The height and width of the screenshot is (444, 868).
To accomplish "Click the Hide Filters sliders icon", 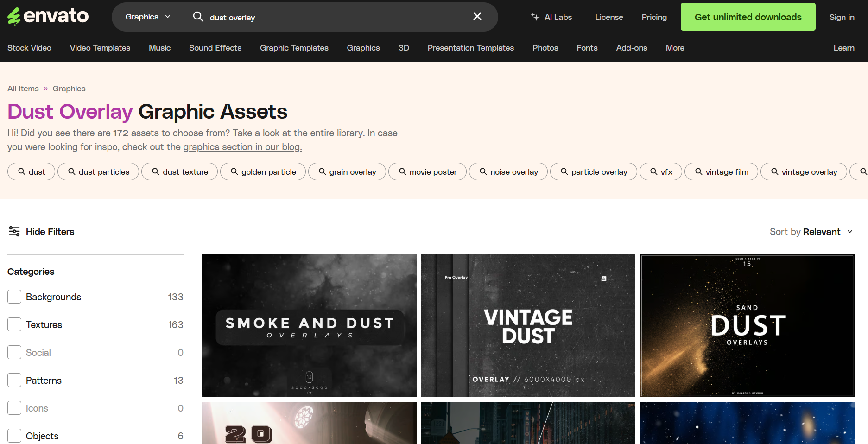I will click(14, 231).
